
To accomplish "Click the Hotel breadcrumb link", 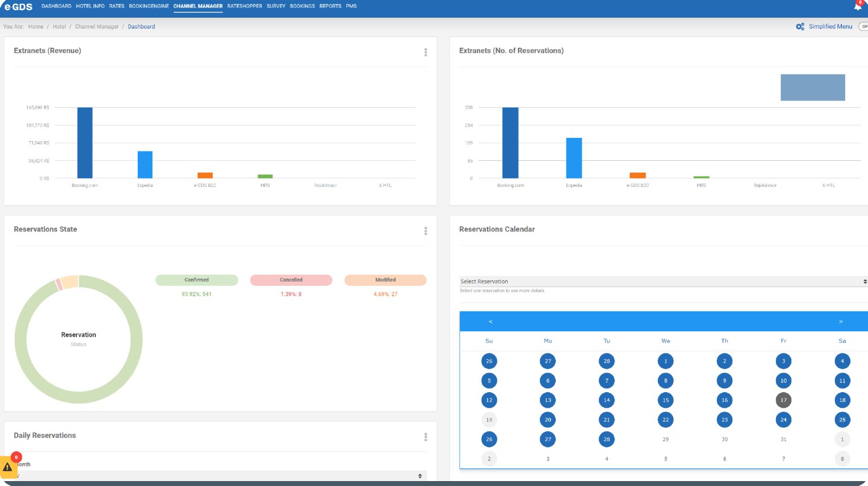I will [59, 27].
